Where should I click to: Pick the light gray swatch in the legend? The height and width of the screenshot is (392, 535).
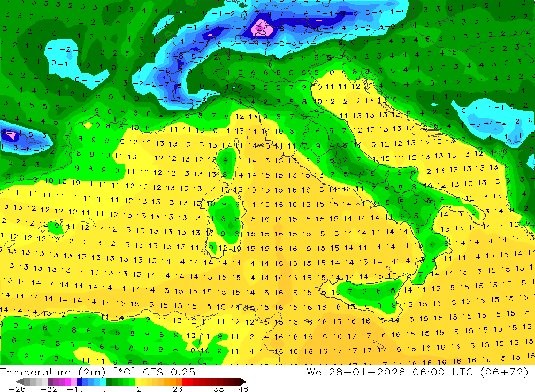[x=44, y=382]
